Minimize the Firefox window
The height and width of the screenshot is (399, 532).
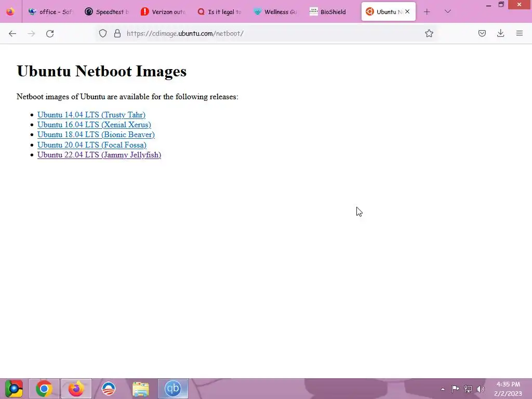click(x=488, y=5)
